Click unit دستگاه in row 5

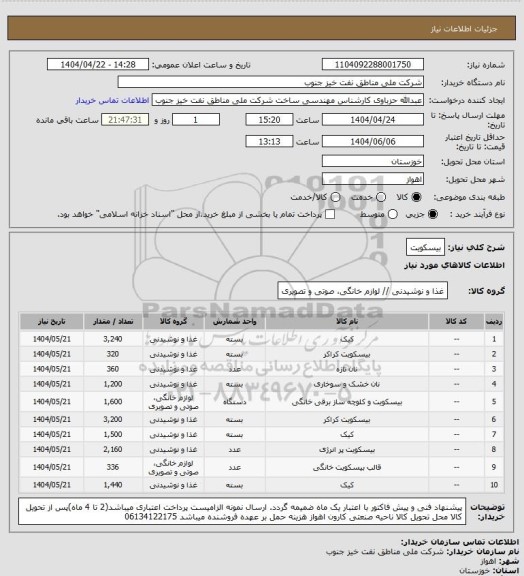[234, 402]
